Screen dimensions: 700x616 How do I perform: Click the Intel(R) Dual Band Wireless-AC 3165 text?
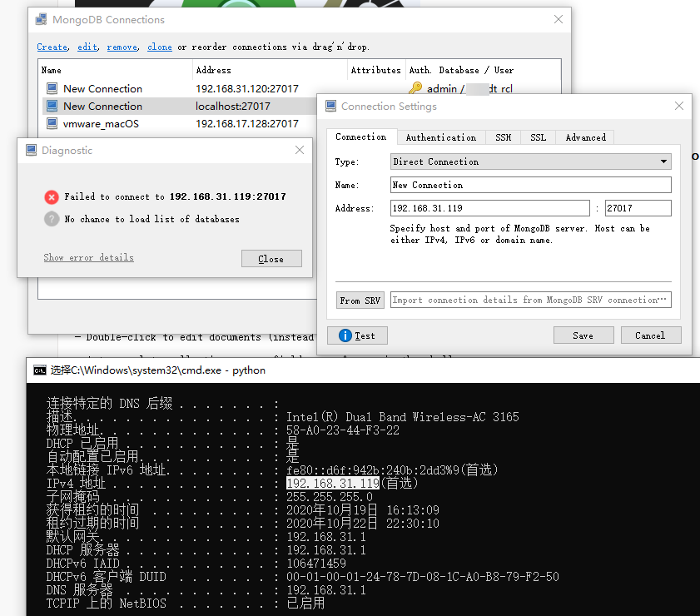(x=403, y=416)
